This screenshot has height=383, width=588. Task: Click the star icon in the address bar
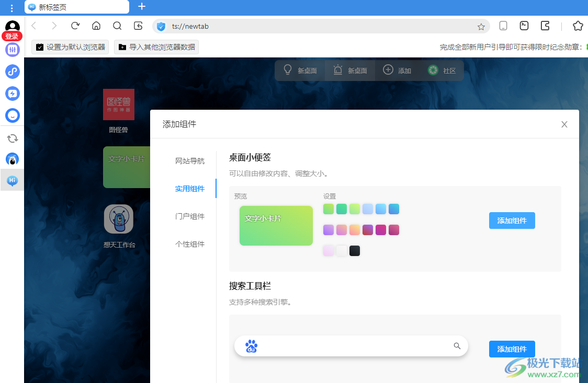pos(481,26)
